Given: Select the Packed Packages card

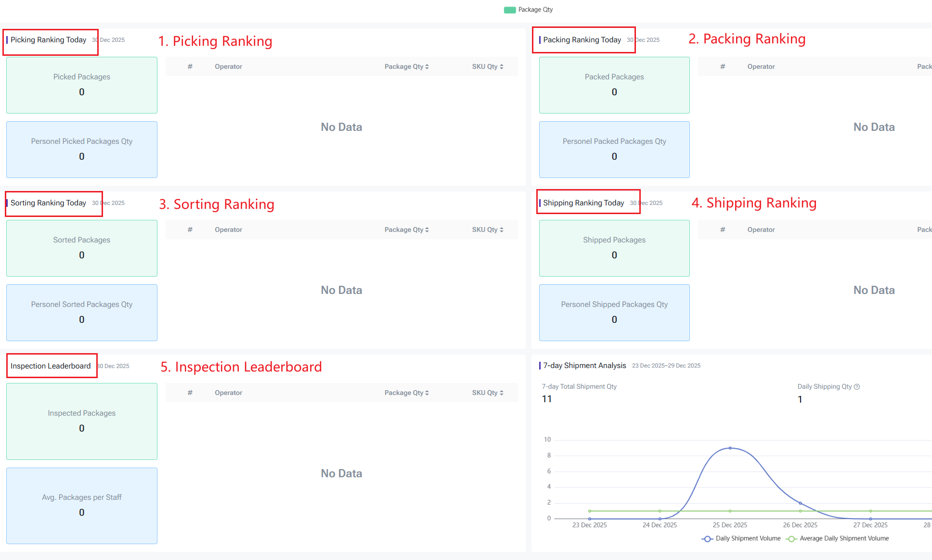Looking at the screenshot, I should tap(614, 85).
